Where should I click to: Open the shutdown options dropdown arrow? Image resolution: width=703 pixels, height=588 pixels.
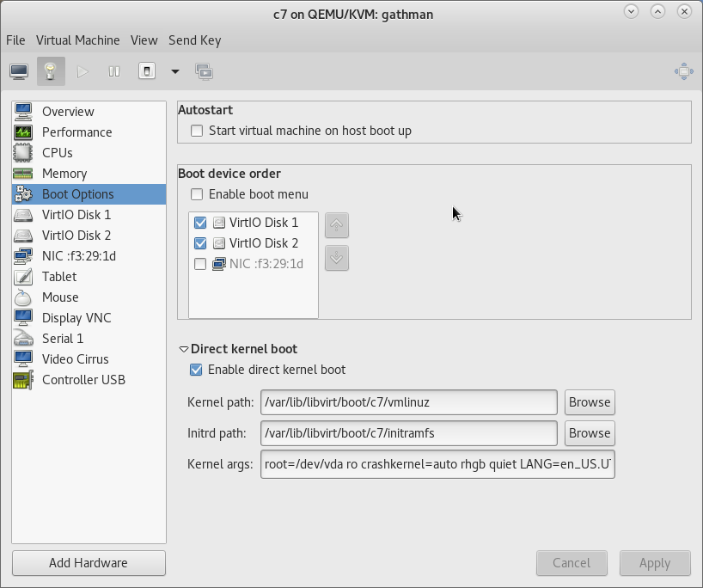[x=175, y=71]
